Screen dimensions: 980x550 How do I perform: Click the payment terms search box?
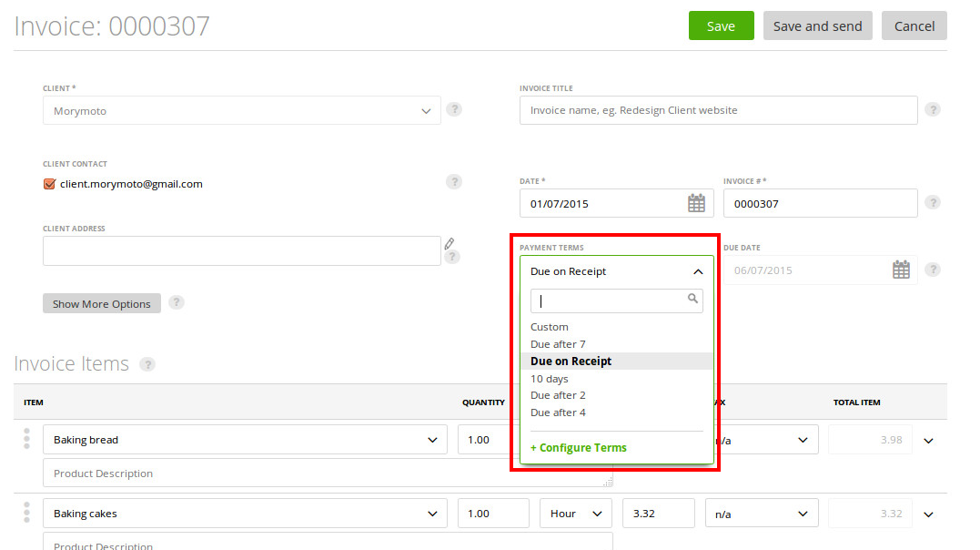coord(616,301)
